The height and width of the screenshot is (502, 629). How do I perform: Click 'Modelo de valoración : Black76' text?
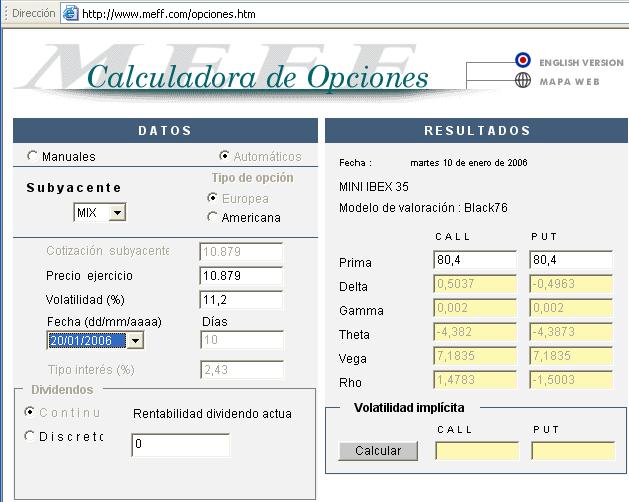click(423, 207)
